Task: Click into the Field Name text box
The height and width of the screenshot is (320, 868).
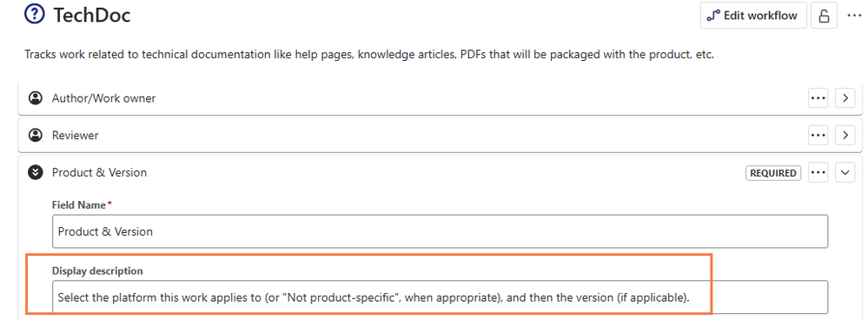Action: (441, 231)
